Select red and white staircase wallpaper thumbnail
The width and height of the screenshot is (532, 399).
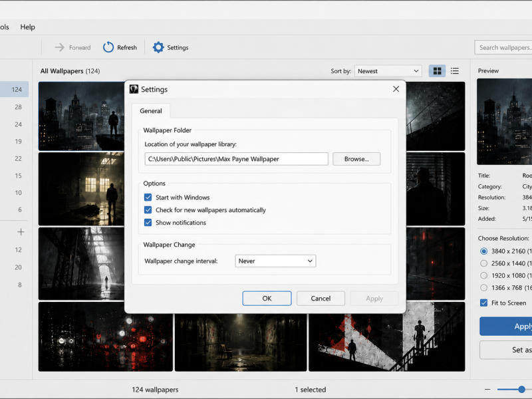[x=387, y=337]
